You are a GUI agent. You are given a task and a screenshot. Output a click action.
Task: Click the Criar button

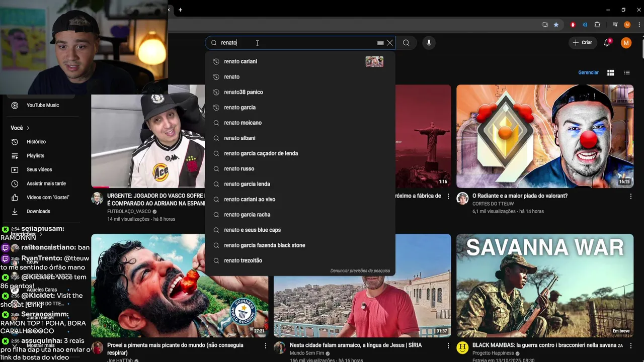click(x=582, y=43)
